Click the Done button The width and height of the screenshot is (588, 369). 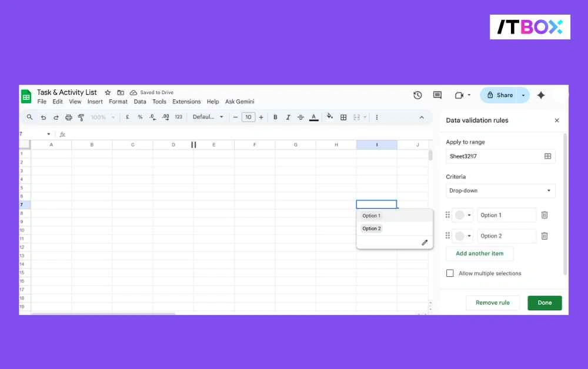[x=544, y=303]
